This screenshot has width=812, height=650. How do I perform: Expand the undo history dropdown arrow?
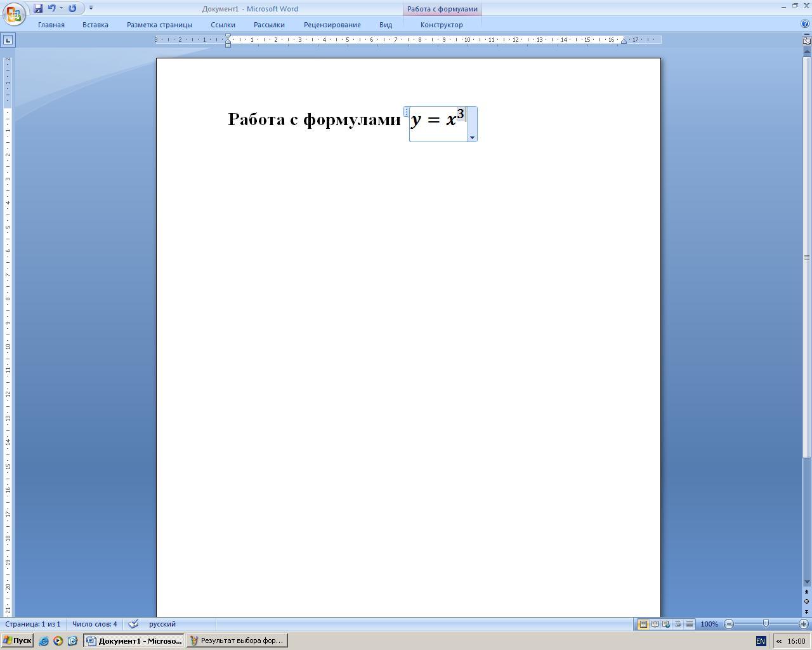[61, 8]
